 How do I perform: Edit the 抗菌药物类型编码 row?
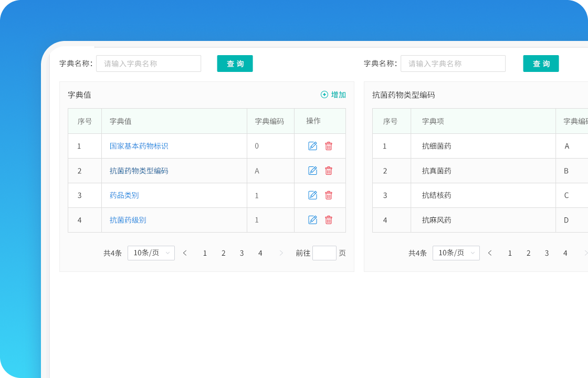click(x=312, y=171)
